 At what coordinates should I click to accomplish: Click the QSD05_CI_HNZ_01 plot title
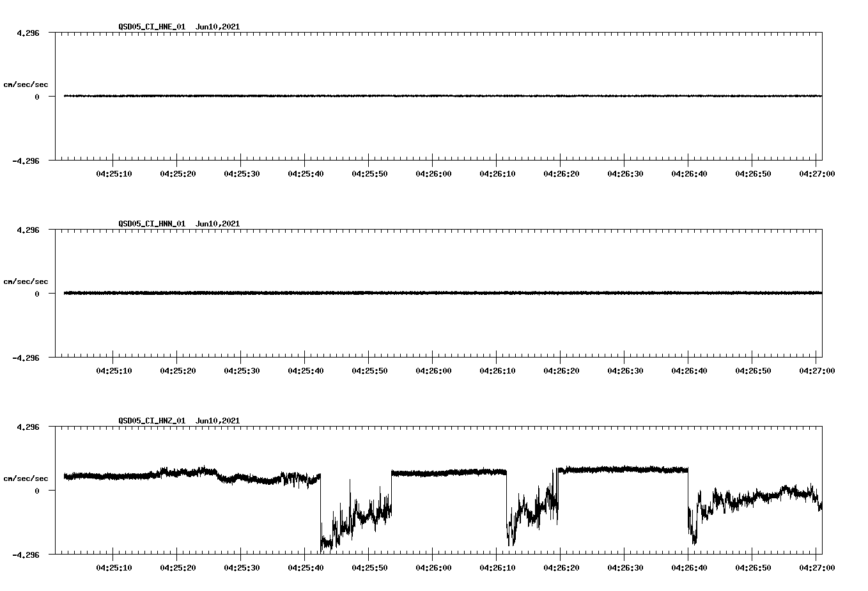(x=179, y=421)
